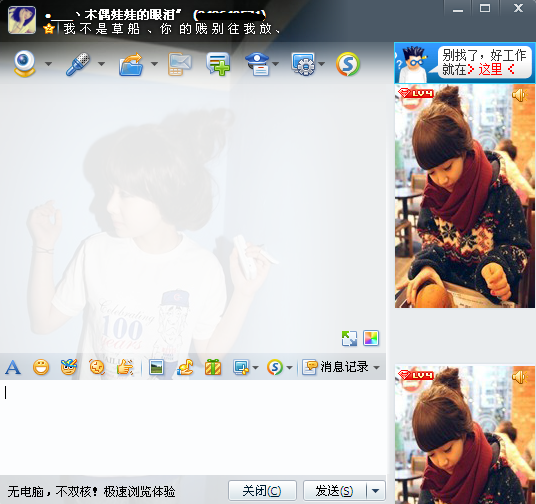Open 消息记录 message history
This screenshot has width=536, height=504.
tap(336, 367)
